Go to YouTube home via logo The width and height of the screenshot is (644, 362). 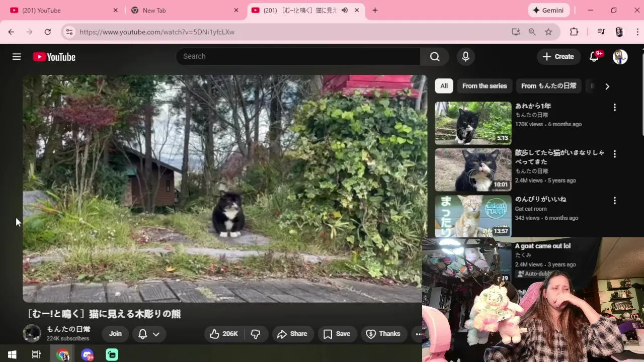coord(54,57)
